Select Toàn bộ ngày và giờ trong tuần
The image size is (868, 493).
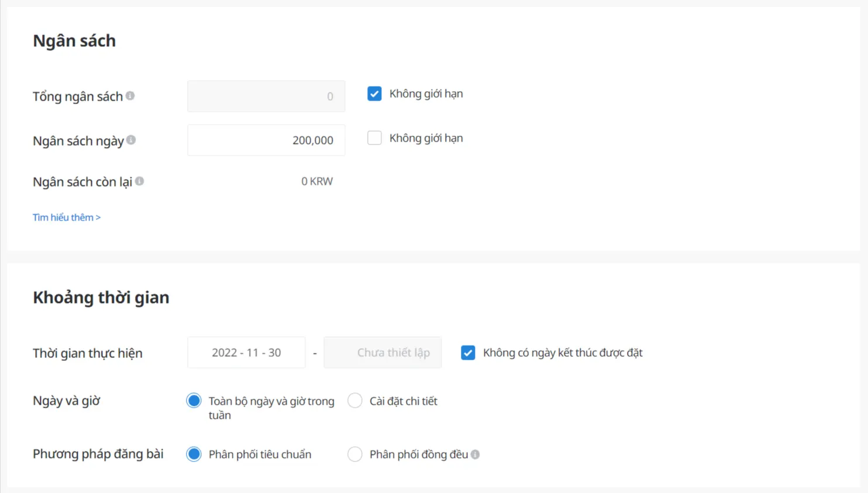click(x=194, y=401)
